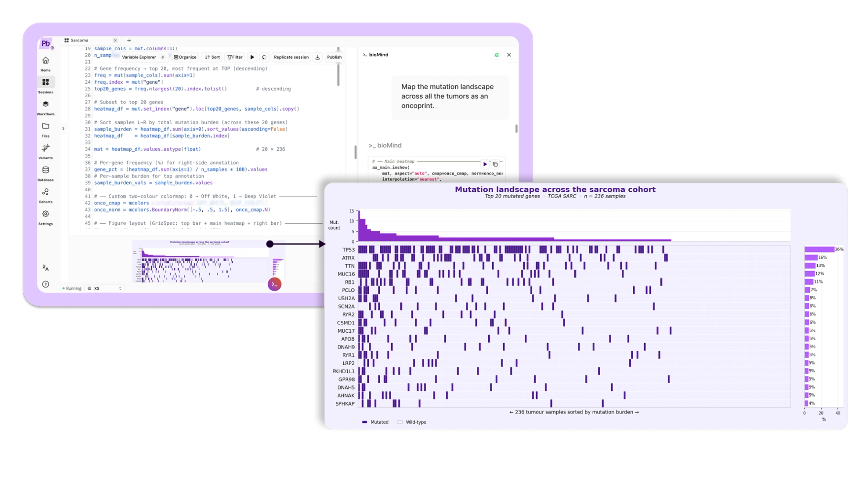
Task: Open the Database section
Action: (x=45, y=173)
